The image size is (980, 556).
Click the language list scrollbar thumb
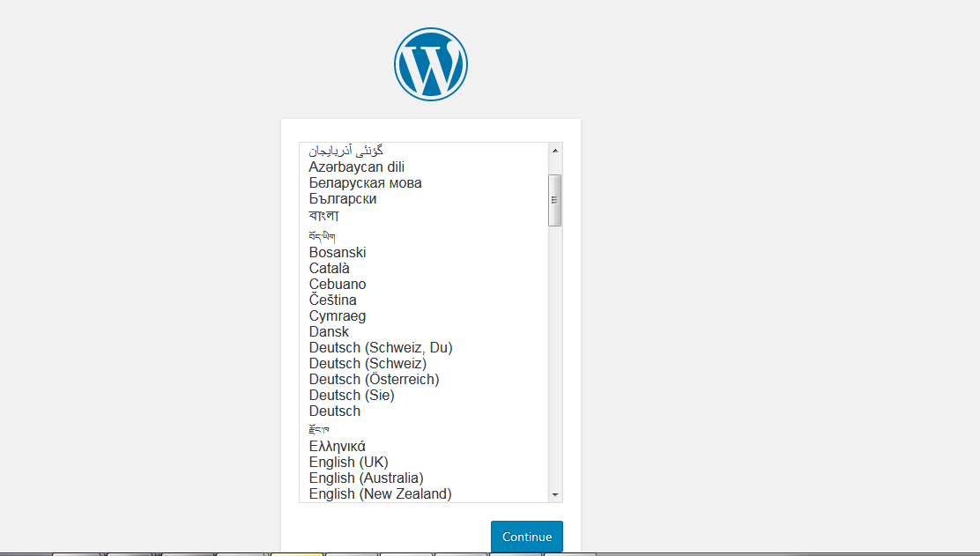point(555,199)
